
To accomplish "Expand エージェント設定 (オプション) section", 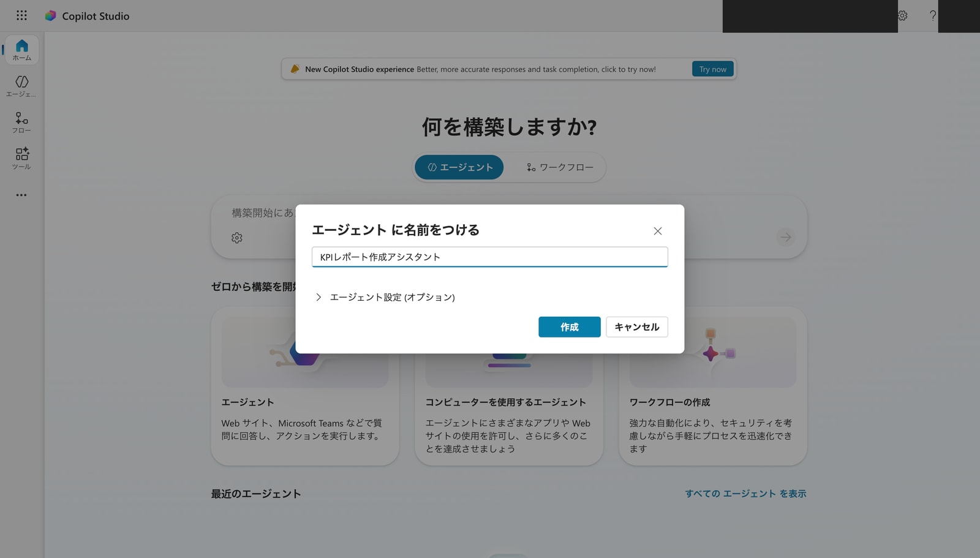I will pyautogui.click(x=385, y=297).
